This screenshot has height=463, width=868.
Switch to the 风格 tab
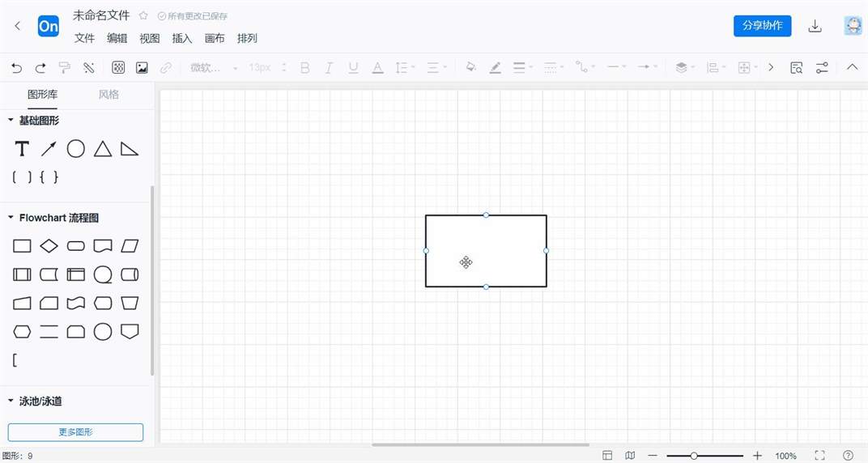[x=108, y=95]
